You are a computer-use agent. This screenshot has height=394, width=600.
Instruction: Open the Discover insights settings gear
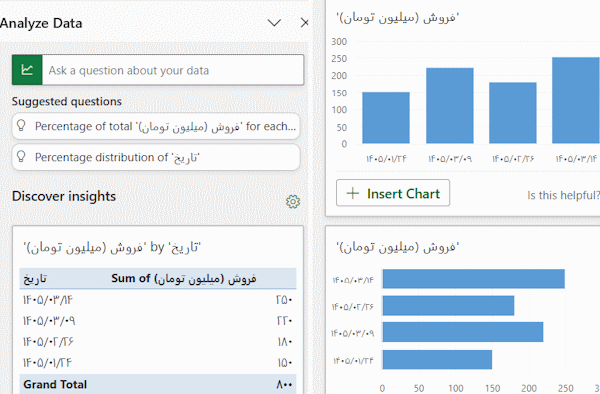coord(293,202)
